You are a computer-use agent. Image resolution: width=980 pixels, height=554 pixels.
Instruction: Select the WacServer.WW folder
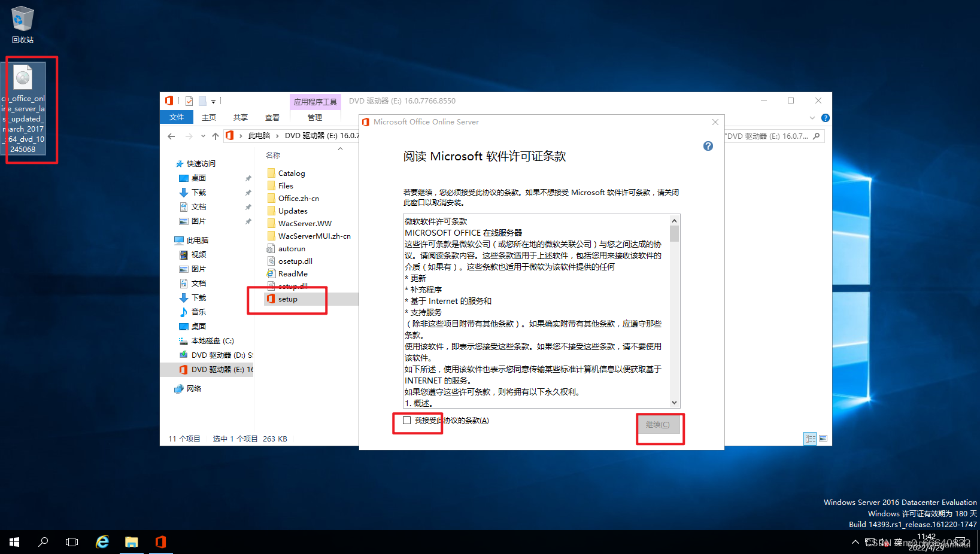click(x=305, y=223)
